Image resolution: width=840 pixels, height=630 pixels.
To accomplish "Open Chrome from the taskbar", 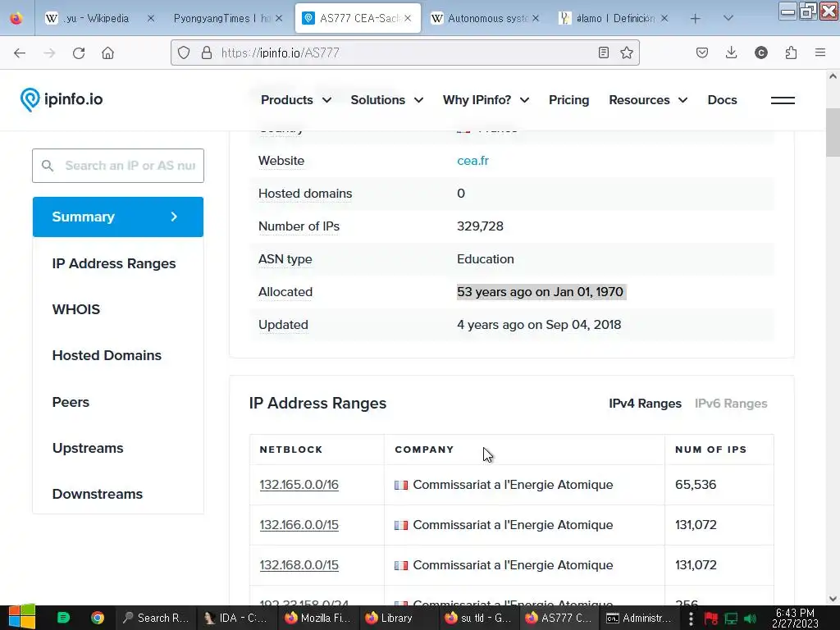I will (98, 618).
